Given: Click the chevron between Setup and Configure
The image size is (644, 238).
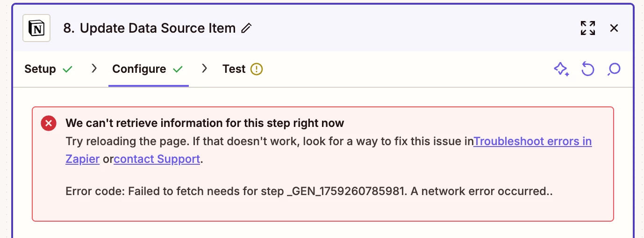Looking at the screenshot, I should pyautogui.click(x=94, y=69).
